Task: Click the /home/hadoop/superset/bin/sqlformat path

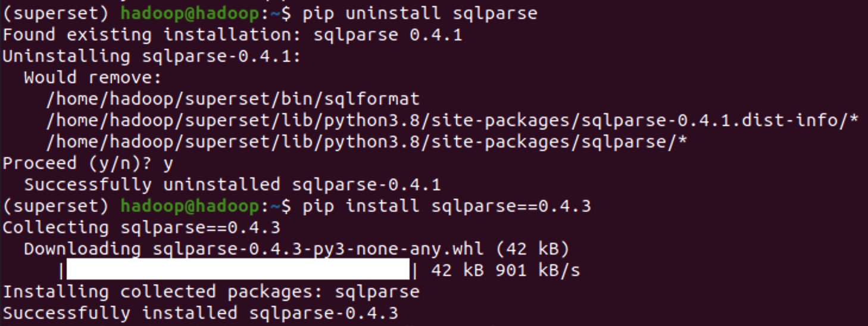Action: 233,99
